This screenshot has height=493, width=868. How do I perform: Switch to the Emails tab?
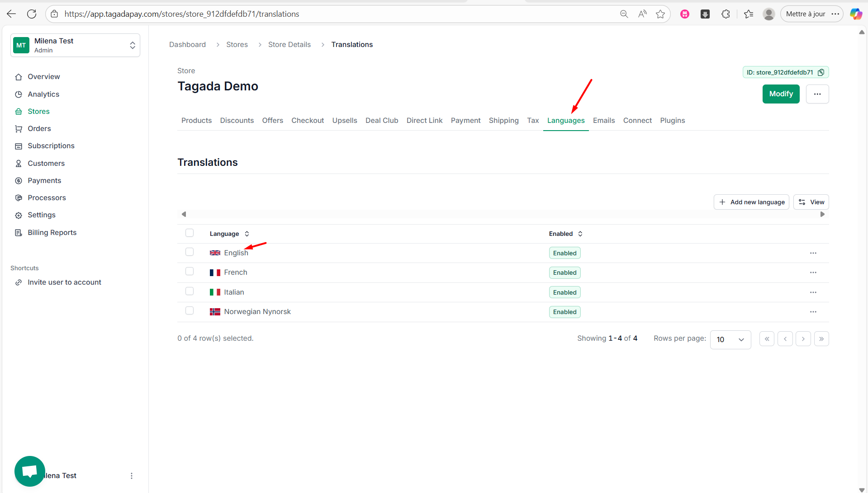603,121
